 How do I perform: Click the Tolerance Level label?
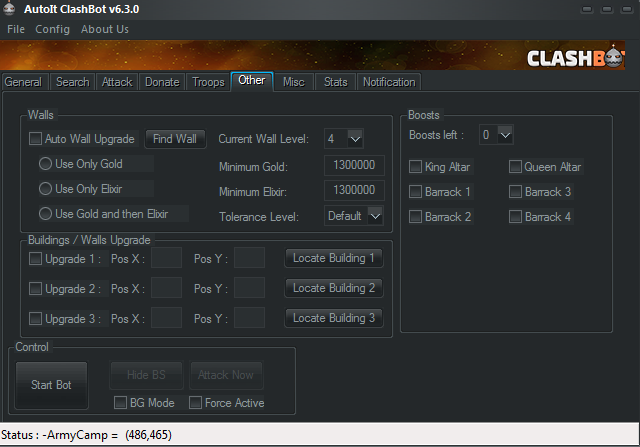259,216
